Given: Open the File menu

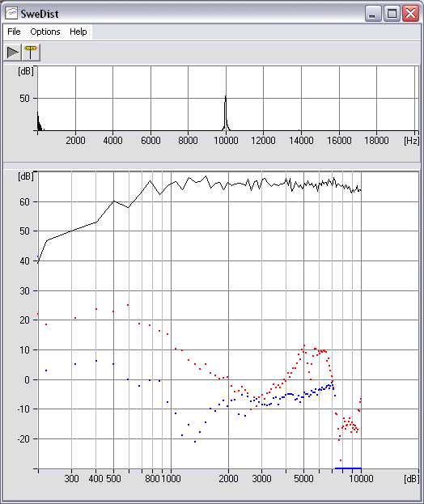Looking at the screenshot, I should [14, 32].
